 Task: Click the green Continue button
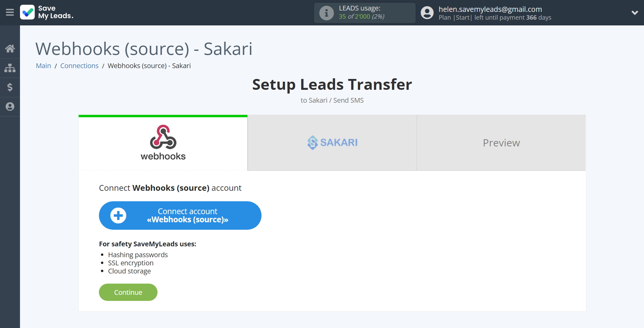(128, 292)
